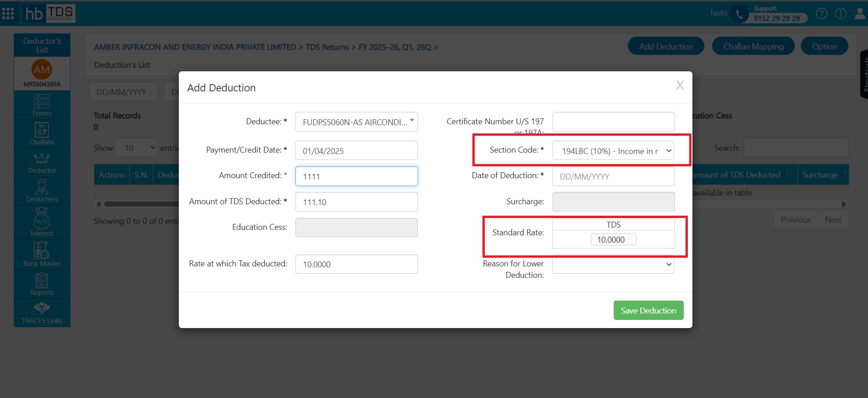Open Reports in the sidebar
868x398 pixels.
coord(42,284)
